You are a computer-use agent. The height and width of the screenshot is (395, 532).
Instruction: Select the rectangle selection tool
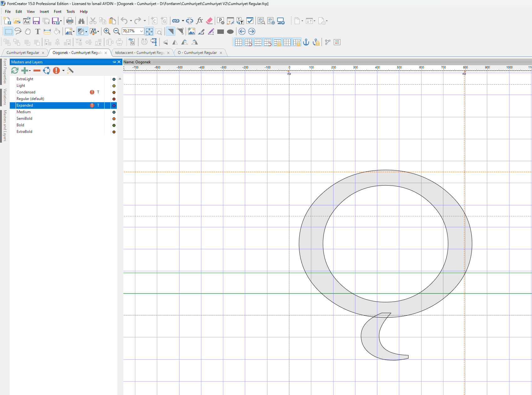coord(8,31)
